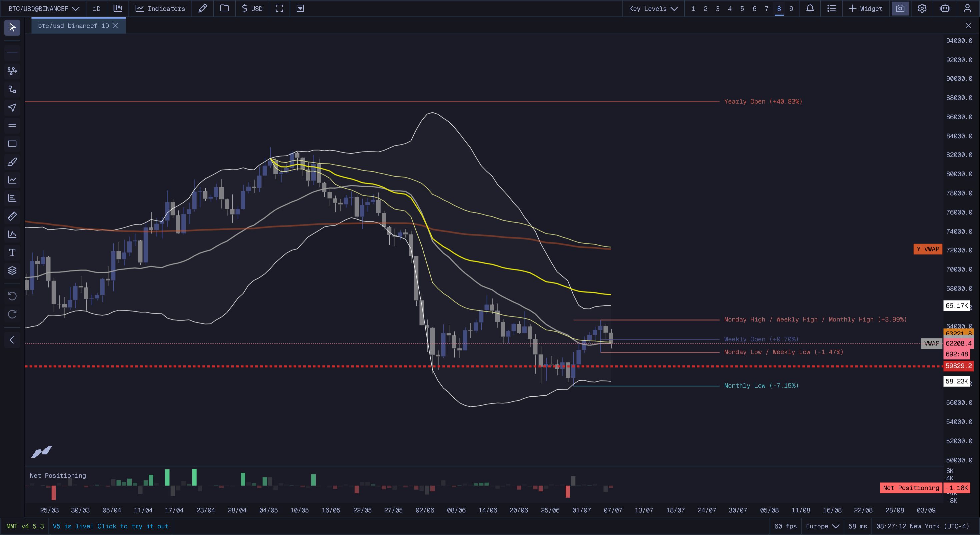Click the pencil draw icon in top bar
980x535 pixels.
pyautogui.click(x=203, y=8)
